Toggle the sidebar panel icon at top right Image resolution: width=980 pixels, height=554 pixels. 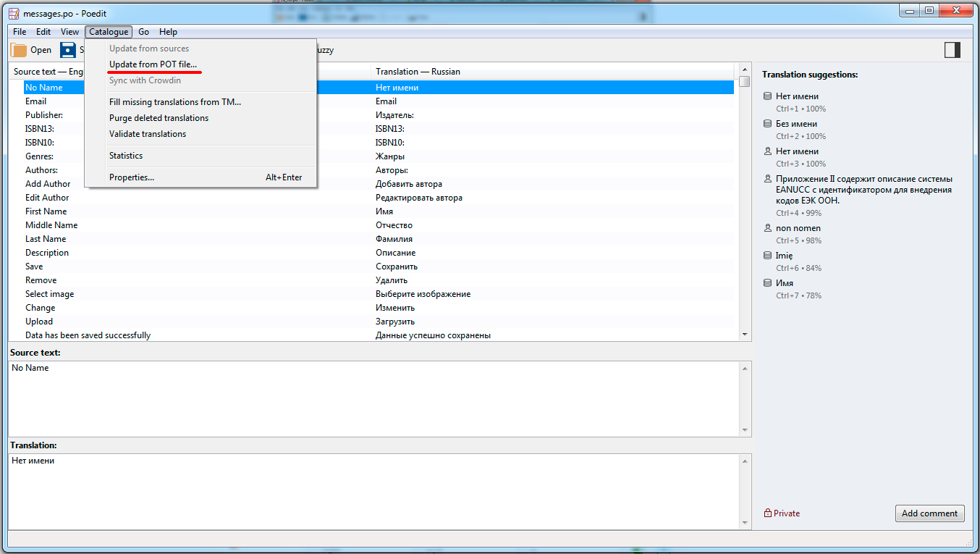(952, 49)
